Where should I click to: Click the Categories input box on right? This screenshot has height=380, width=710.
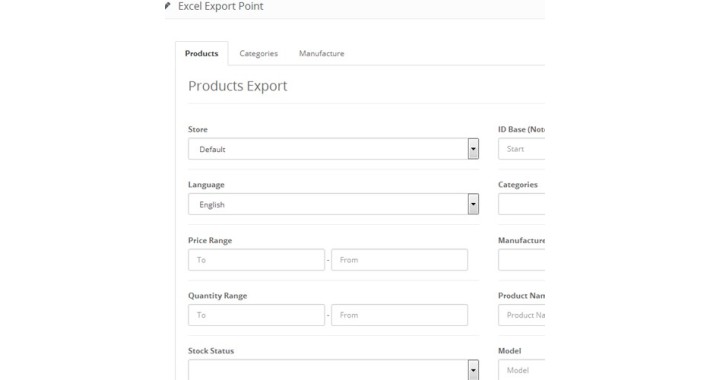coord(522,204)
